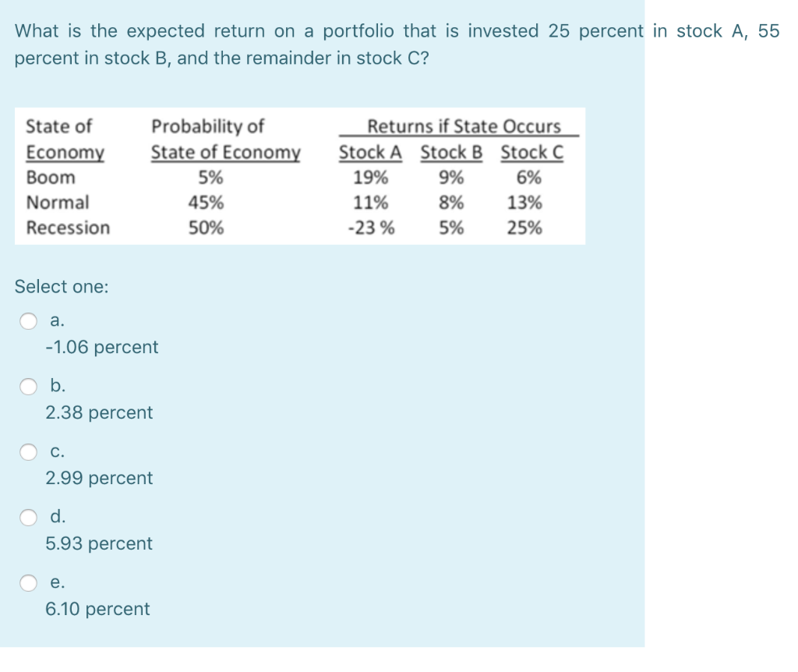The image size is (798, 672).
Task: Click the Stock A column header
Action: 370,153
